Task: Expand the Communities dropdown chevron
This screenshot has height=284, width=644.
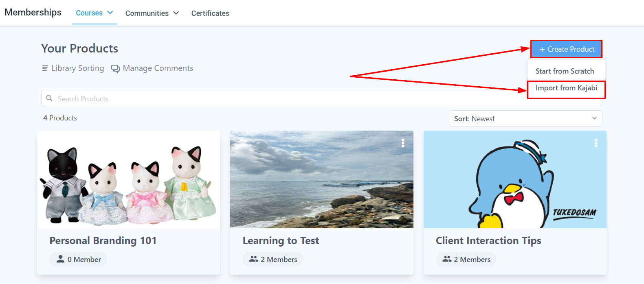Action: pos(176,13)
